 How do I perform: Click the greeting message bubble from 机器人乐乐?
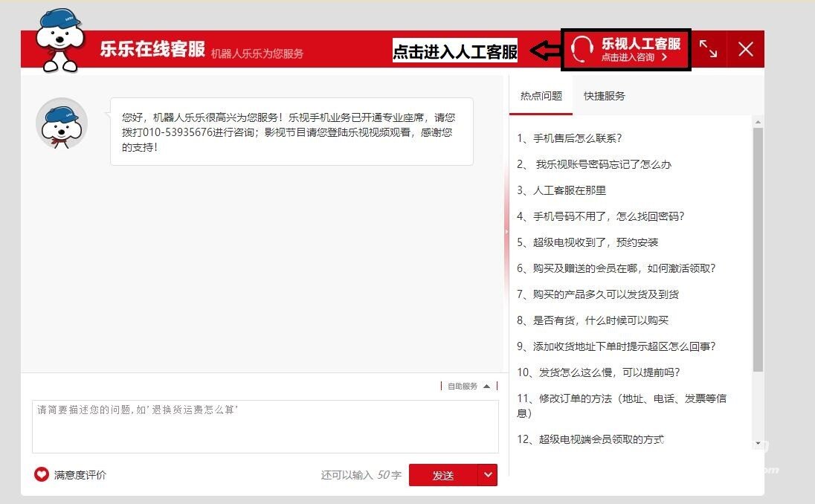point(291,132)
